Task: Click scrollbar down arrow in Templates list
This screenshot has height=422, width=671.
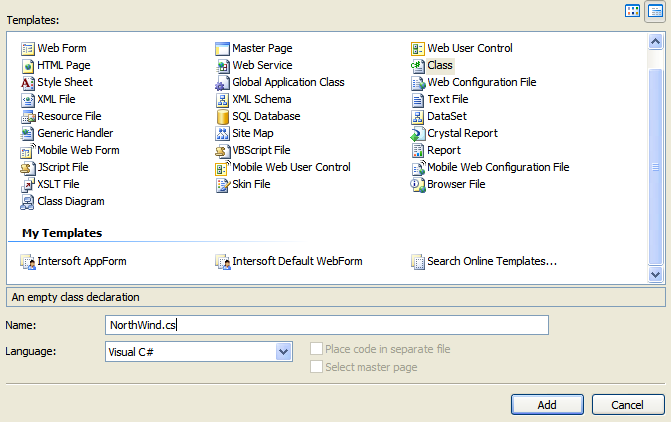Action: [x=656, y=274]
